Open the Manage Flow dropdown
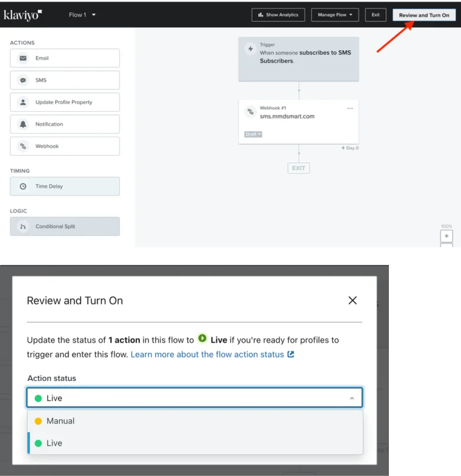 point(335,15)
